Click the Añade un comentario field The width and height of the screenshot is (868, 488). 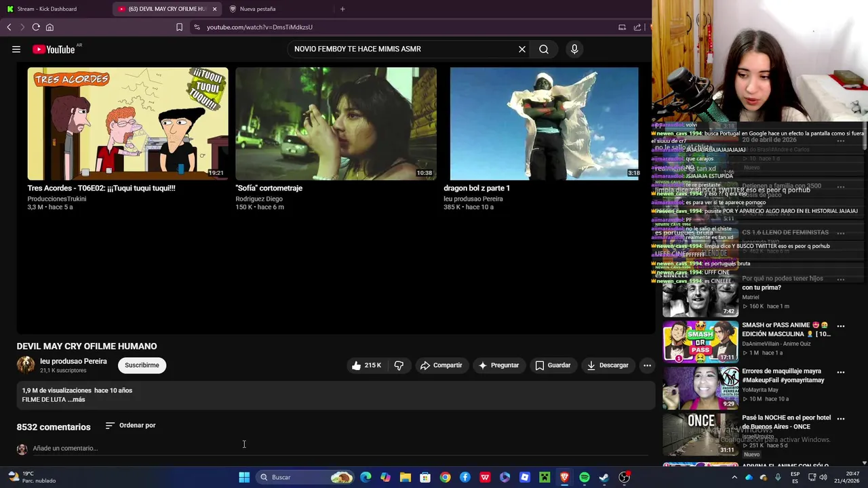(339, 448)
